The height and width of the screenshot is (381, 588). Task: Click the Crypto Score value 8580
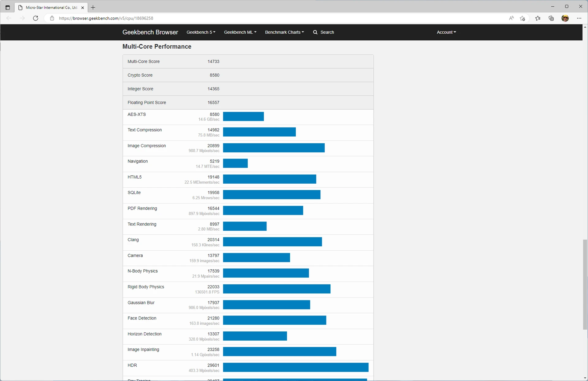pos(214,75)
